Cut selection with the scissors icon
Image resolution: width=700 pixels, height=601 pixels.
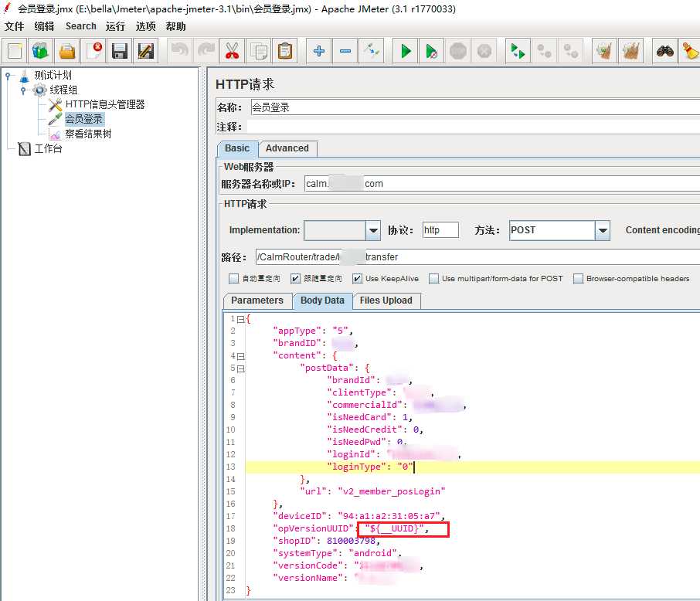232,51
